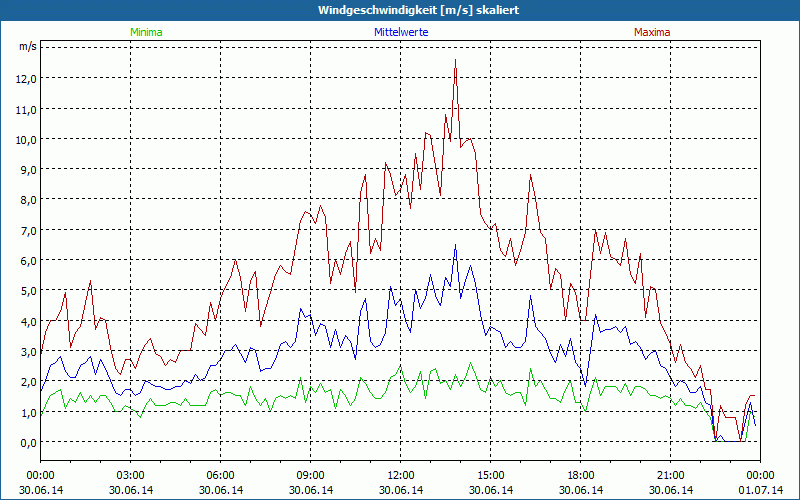The width and height of the screenshot is (800, 500).
Task: Click the red Maxima legend label
Action: (x=652, y=32)
